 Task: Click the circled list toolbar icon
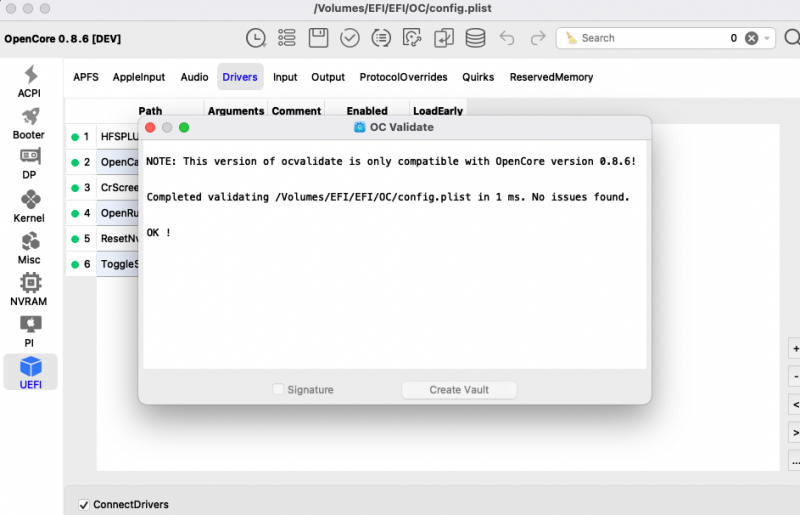[381, 38]
